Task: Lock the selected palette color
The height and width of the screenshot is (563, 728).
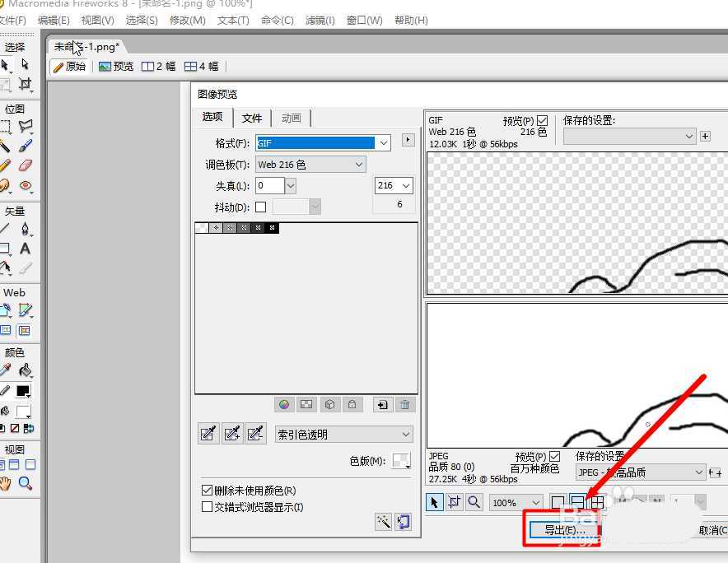Action: tap(352, 404)
